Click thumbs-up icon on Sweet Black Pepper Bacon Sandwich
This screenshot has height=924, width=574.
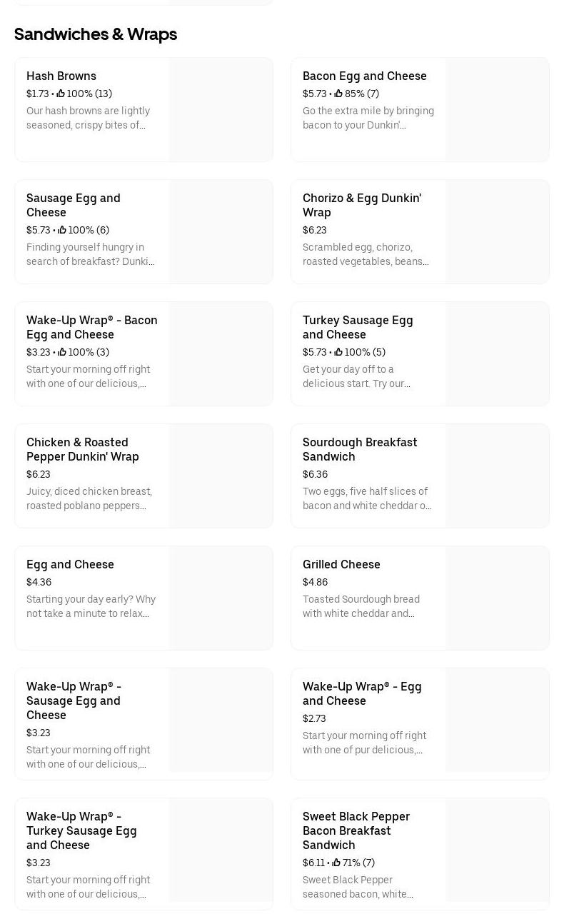coord(336,863)
